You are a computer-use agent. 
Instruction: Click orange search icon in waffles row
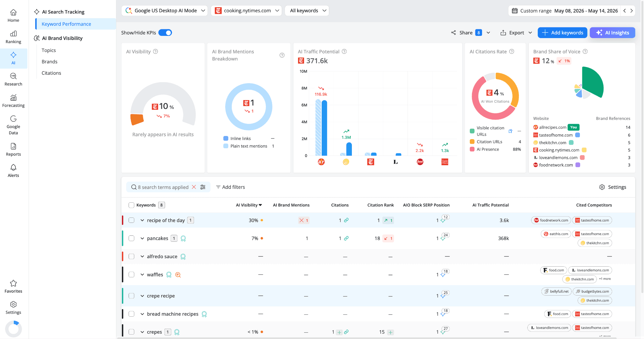[x=178, y=275]
